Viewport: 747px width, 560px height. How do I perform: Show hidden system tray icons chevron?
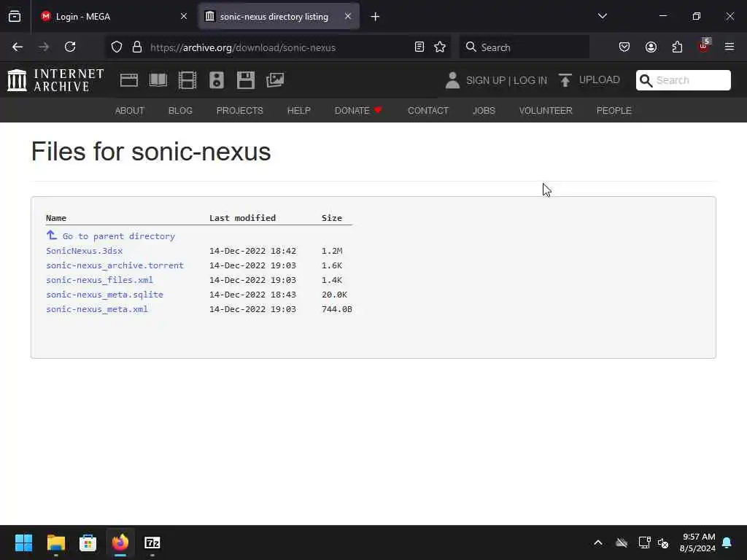tap(598, 542)
